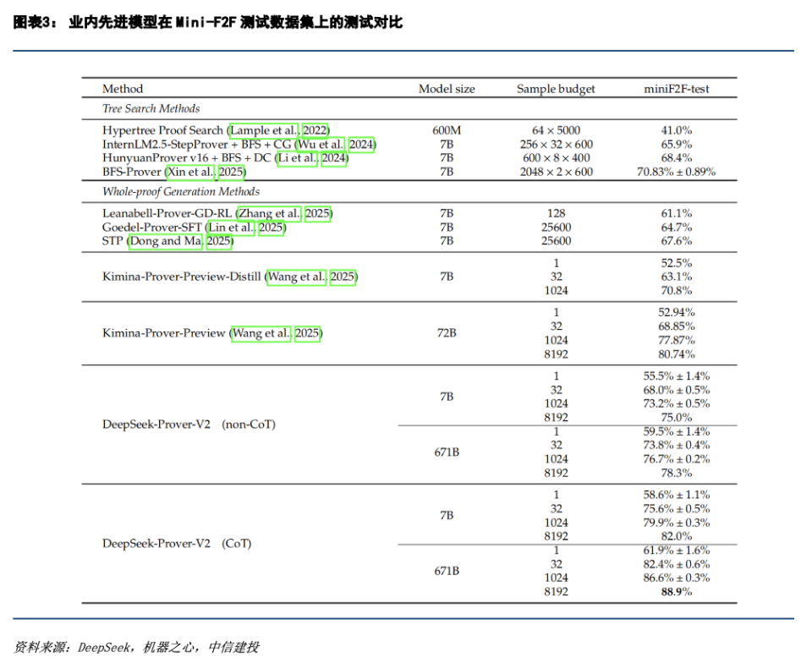Screen dimensions: 812x663
Task: Click the figure title '图表3' heading text
Action: pyautogui.click(x=208, y=22)
